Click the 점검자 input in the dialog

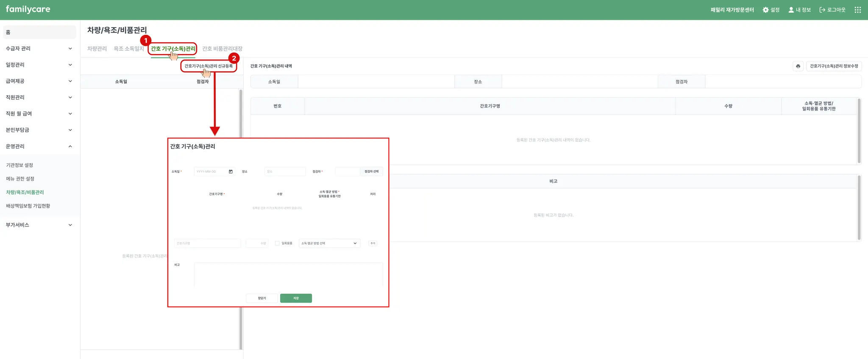coord(348,171)
